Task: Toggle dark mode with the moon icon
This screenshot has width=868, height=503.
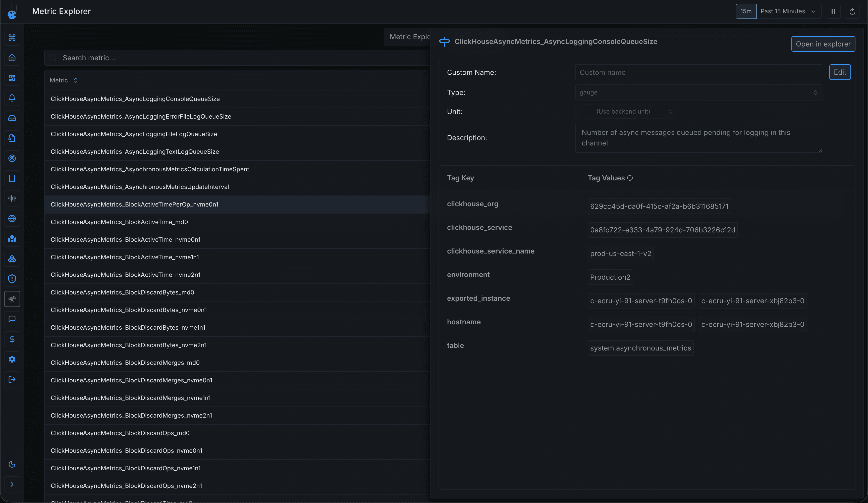Action: click(x=12, y=464)
